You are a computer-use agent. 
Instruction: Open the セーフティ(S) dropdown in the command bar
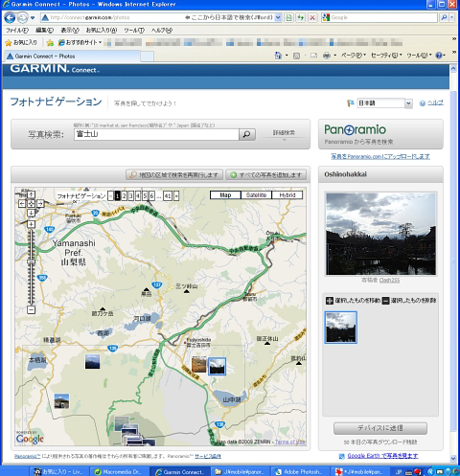386,56
